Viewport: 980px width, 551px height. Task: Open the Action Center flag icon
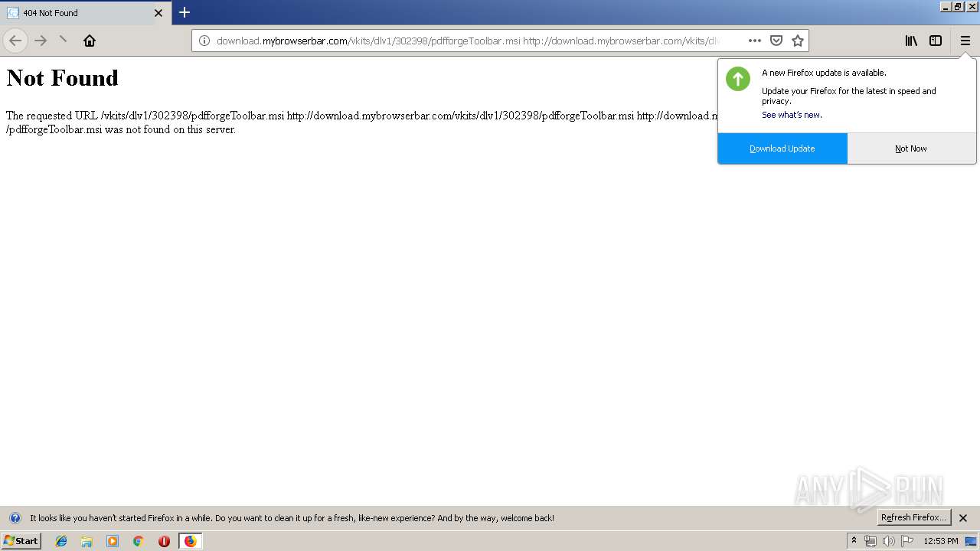tap(907, 541)
